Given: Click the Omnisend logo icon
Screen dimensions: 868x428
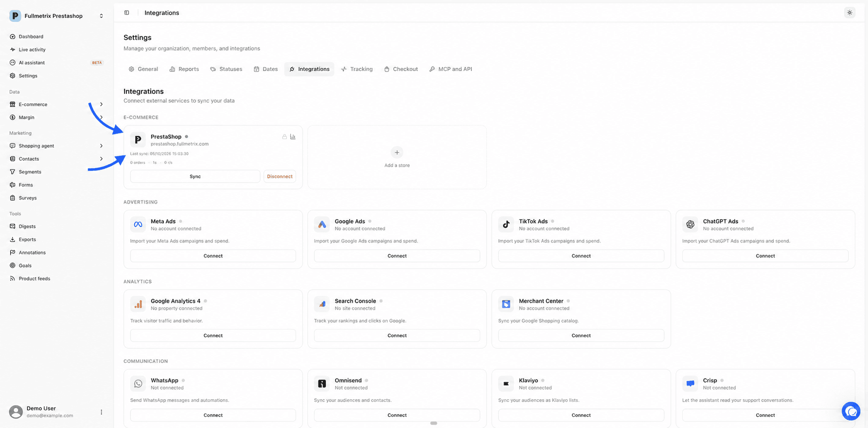Looking at the screenshot, I should pos(322,384).
